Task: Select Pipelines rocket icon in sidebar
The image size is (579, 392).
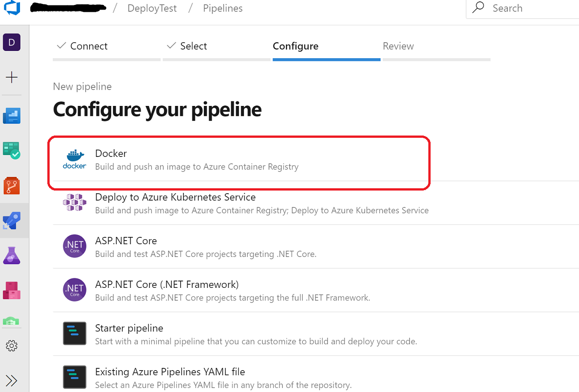Action: (11, 221)
